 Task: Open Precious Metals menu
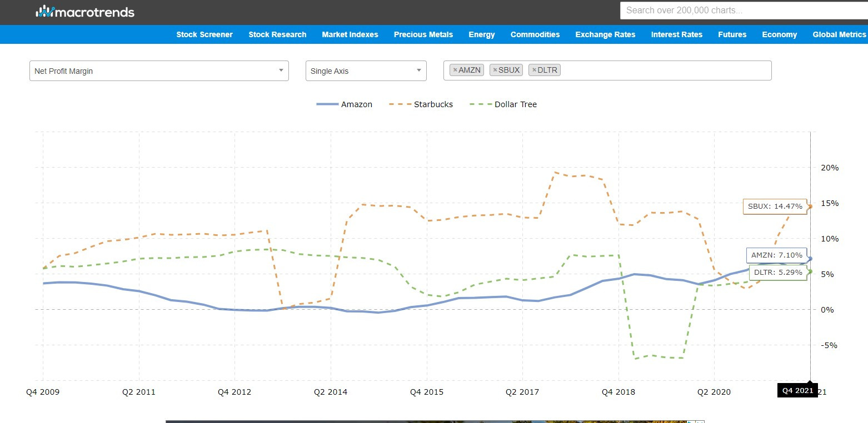click(423, 34)
